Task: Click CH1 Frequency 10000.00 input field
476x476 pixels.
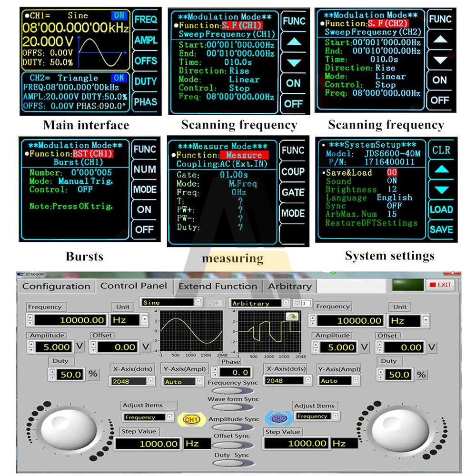Action: coord(70,320)
